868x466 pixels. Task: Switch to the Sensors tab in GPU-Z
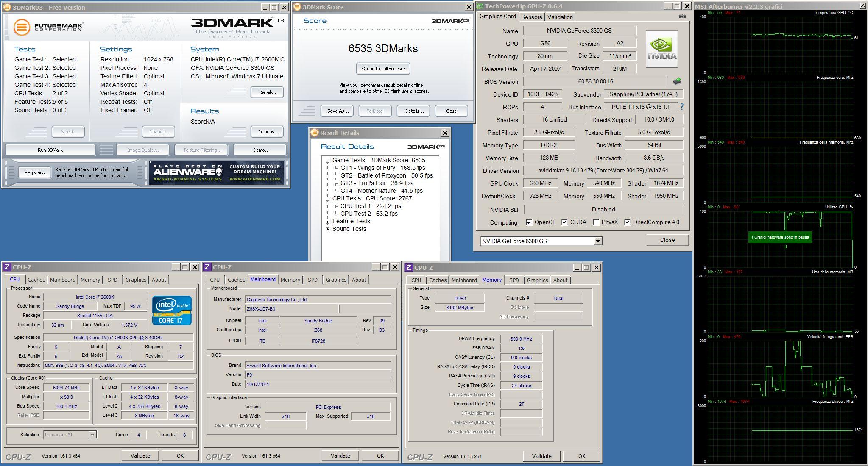click(x=531, y=17)
